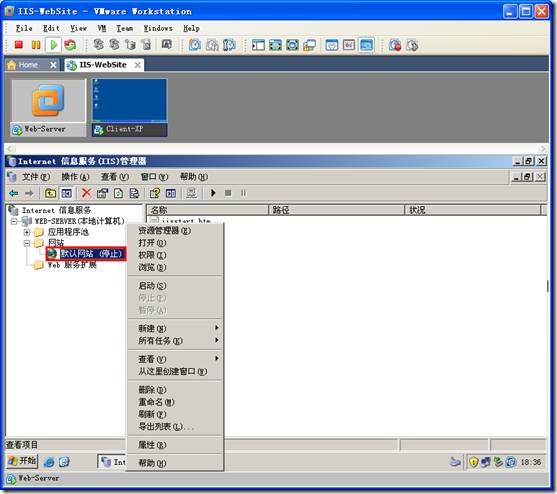Click the green VMware power on button

pos(54,45)
